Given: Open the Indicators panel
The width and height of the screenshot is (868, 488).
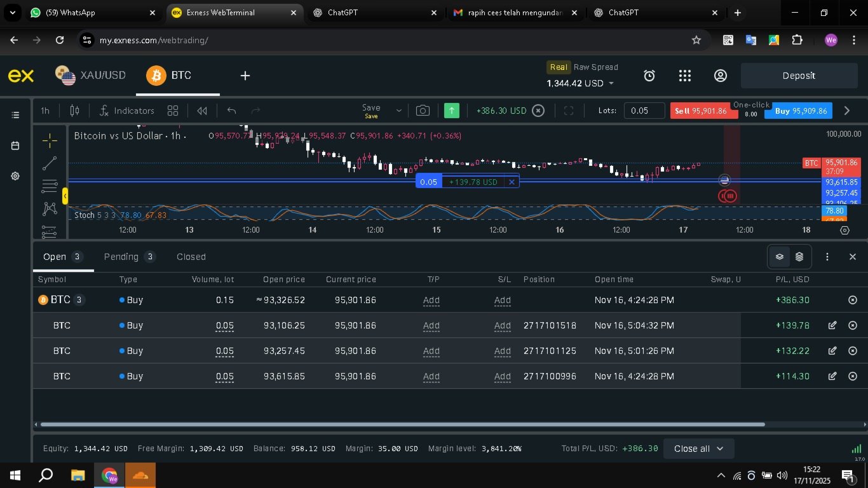Looking at the screenshot, I should coord(127,111).
